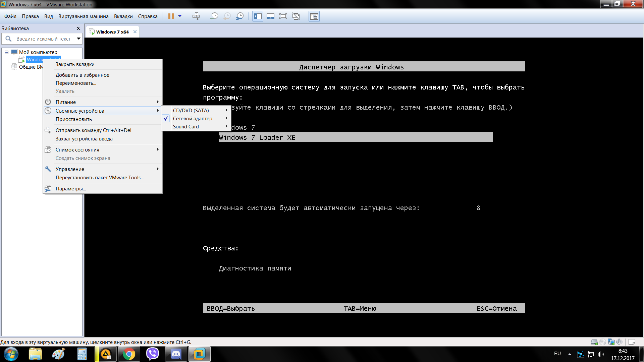Click the console view toolbar icon
The image size is (644, 362).
pyautogui.click(x=314, y=16)
